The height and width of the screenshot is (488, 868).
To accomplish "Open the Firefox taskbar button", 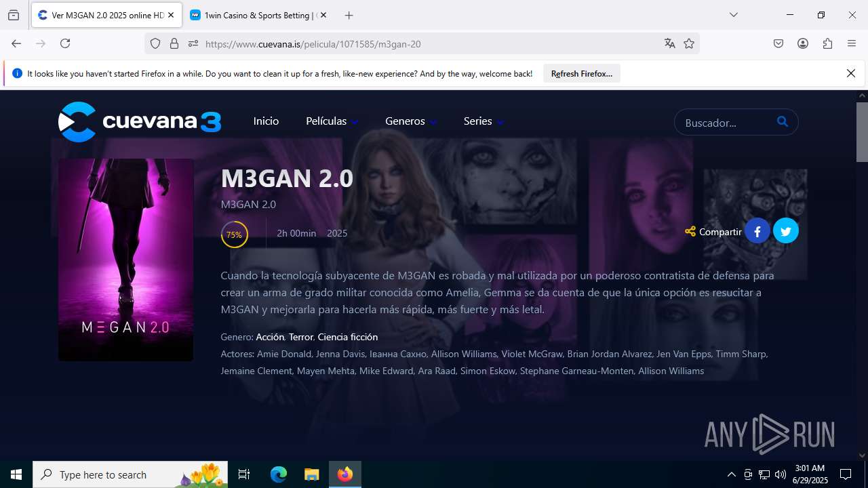I will pos(345,474).
